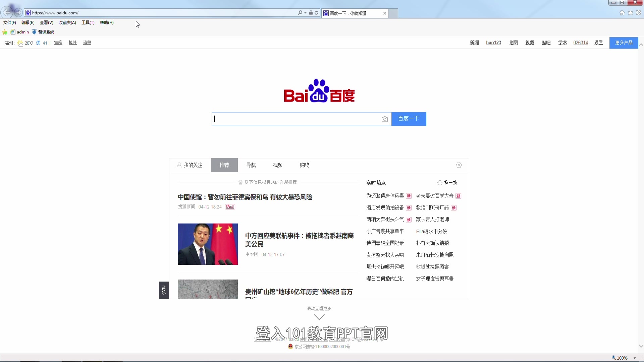Click the Home icon in browser toolbar
644x362 pixels.
(622, 13)
